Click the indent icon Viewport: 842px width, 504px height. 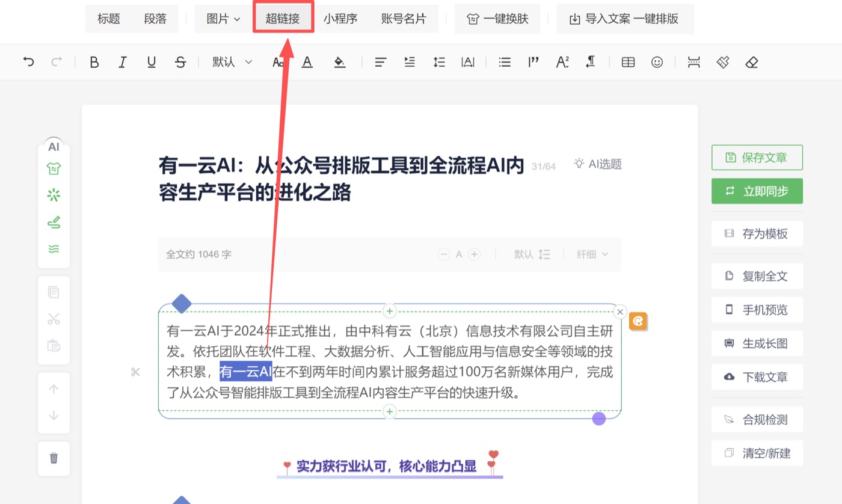[410, 61]
